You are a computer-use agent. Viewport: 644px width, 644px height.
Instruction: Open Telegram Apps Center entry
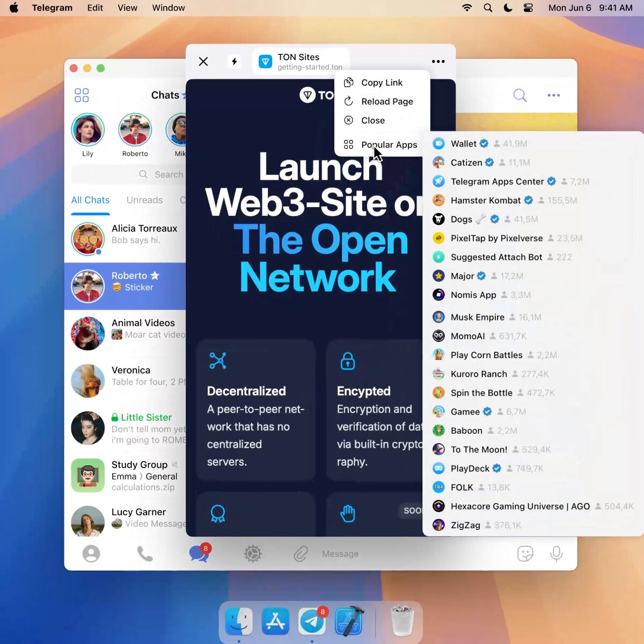tap(532, 181)
